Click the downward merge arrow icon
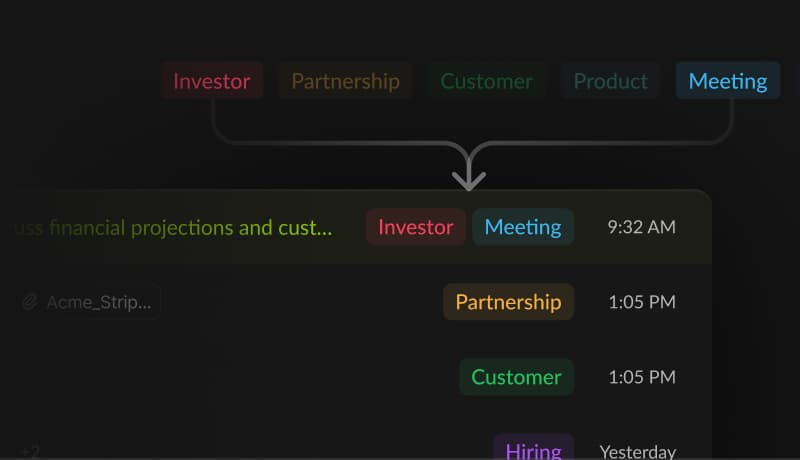800x460 pixels. [x=469, y=173]
